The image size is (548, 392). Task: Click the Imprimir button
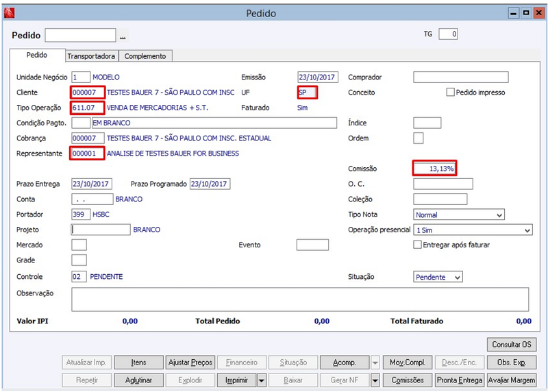click(x=237, y=380)
